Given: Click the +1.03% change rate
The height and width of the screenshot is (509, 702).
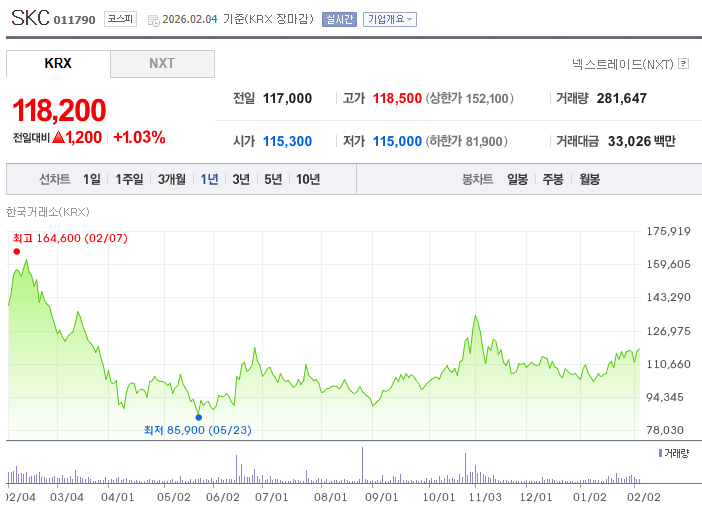Looking at the screenshot, I should click(139, 137).
